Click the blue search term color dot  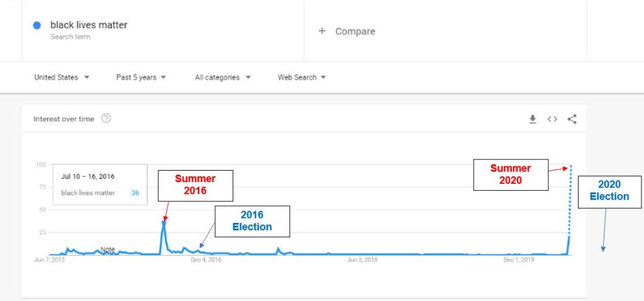tap(37, 26)
